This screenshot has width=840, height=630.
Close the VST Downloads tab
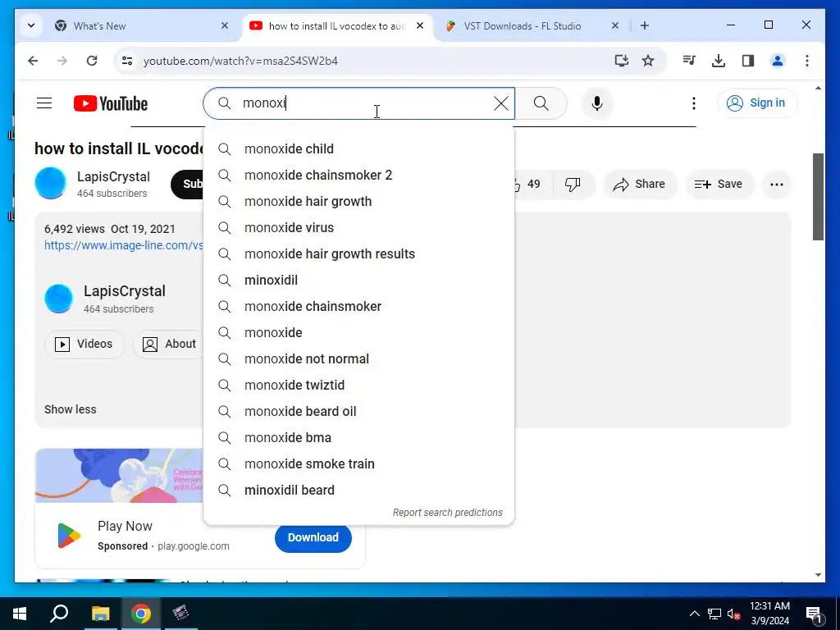[x=615, y=25]
